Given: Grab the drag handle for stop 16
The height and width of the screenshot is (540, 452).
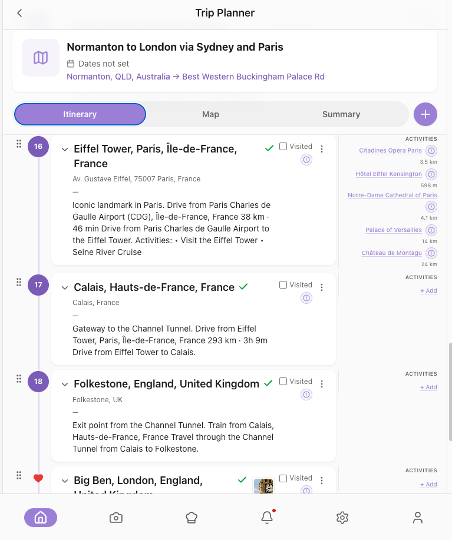Looking at the screenshot, I should (x=19, y=144).
